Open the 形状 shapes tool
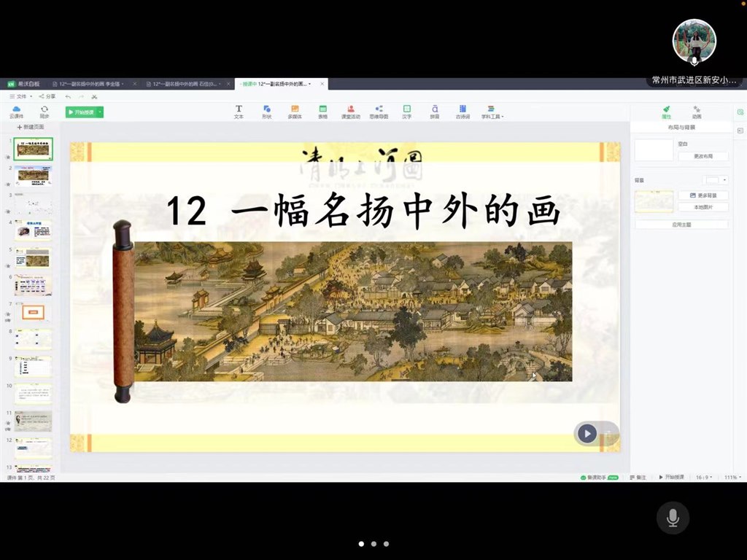The image size is (747, 560). pos(267,112)
